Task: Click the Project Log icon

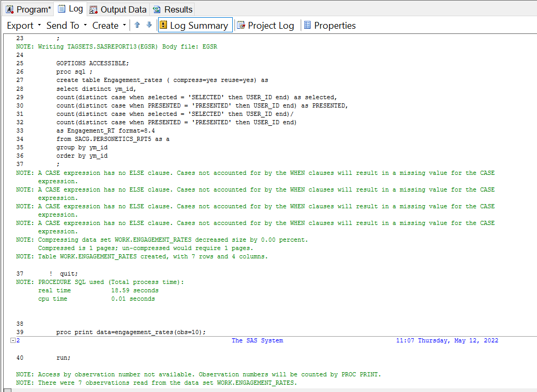Action: coord(240,25)
